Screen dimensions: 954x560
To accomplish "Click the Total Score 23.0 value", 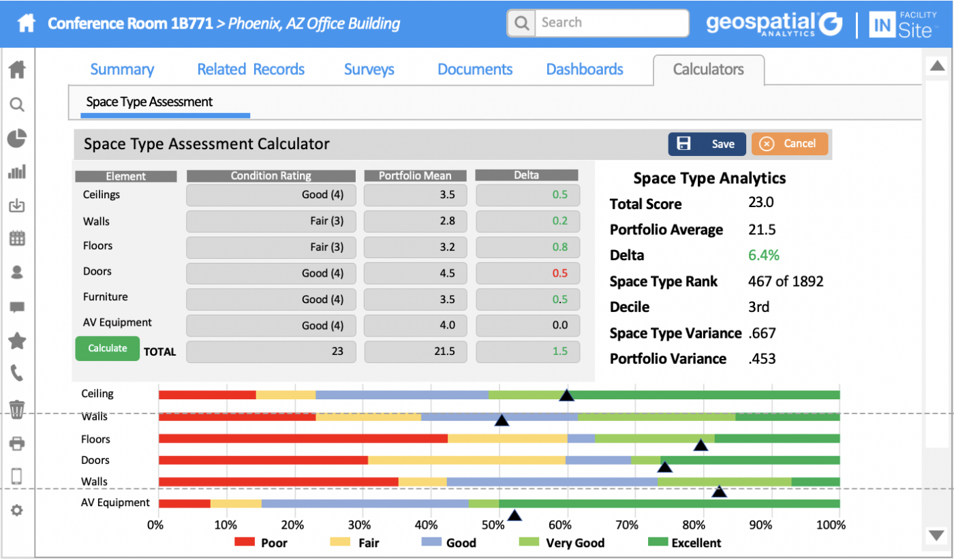I will [x=761, y=202].
